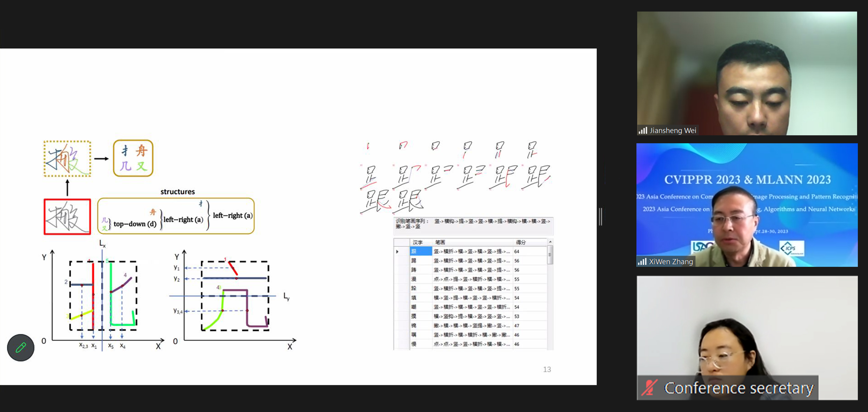868x412 pixels.
Task: Click the red-bordered handwritten character box
Action: tap(67, 217)
